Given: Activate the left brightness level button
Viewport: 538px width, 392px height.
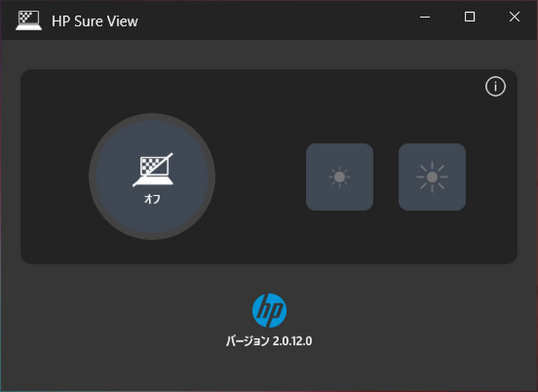Looking at the screenshot, I should click(x=340, y=177).
